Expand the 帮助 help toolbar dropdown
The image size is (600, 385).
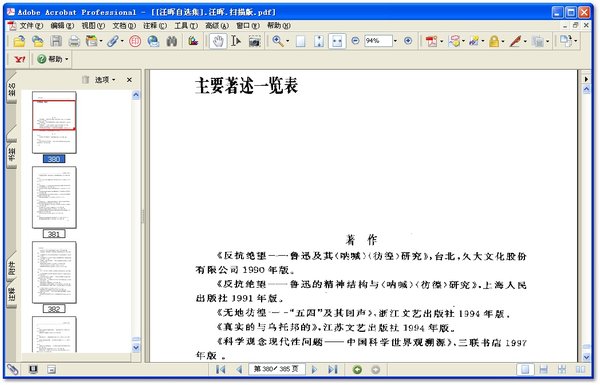tap(53, 59)
